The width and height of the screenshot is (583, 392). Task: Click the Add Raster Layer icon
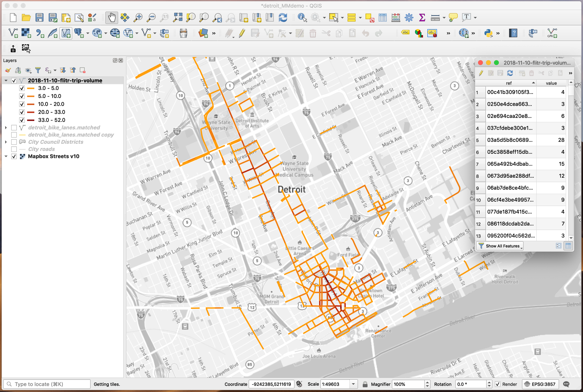26,33
